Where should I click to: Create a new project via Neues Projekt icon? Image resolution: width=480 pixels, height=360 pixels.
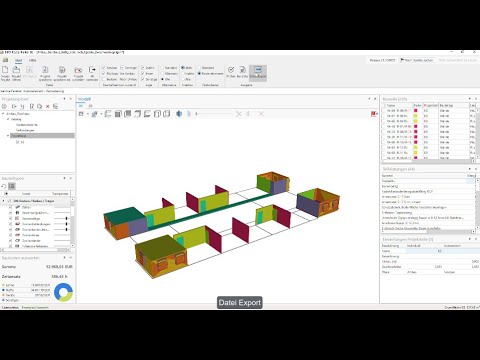click(5, 73)
